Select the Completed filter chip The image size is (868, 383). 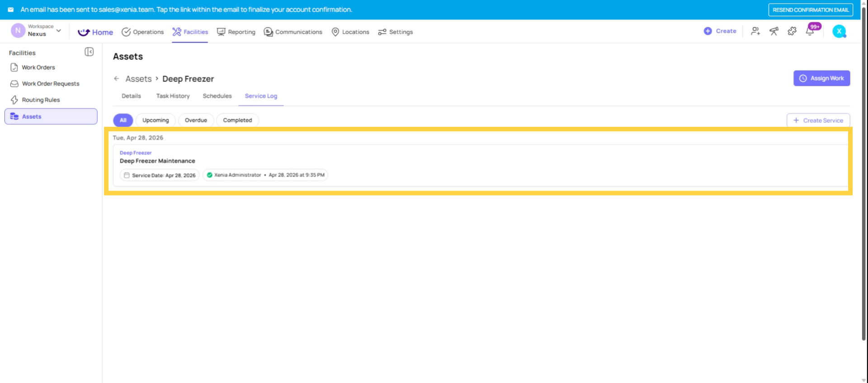pos(237,120)
